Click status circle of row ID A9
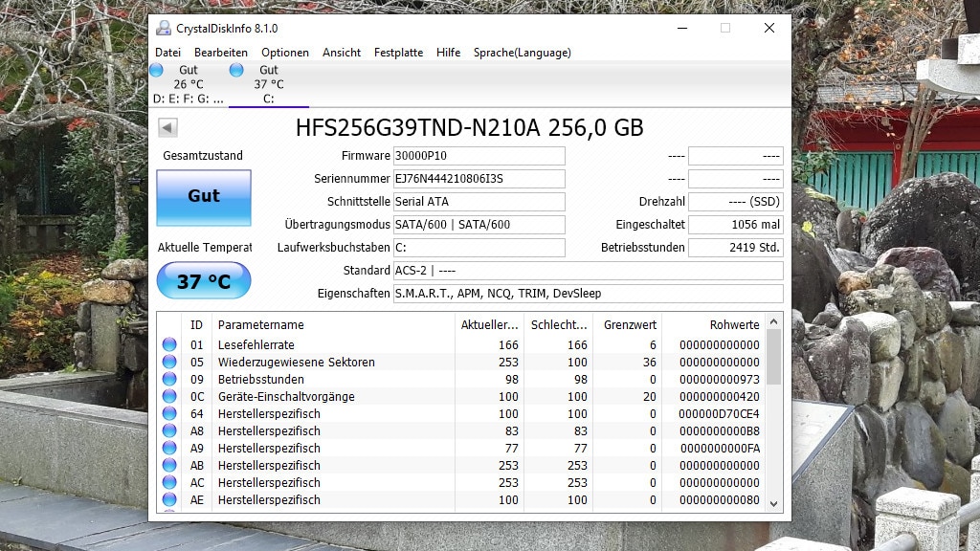 [x=169, y=448]
